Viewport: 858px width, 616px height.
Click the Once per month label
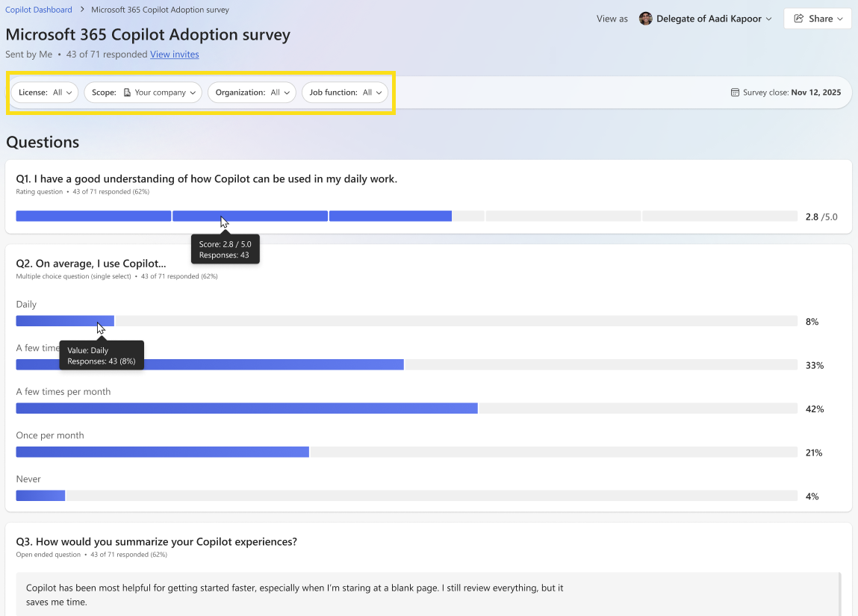50,435
